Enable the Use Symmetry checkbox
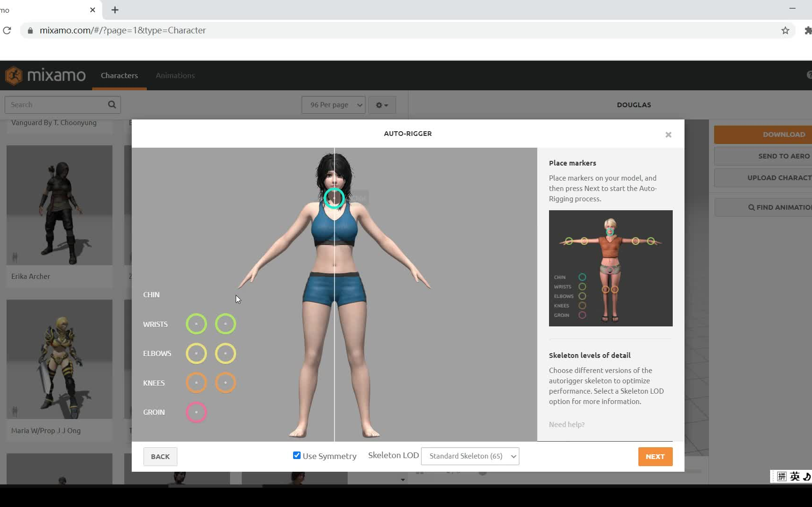This screenshot has height=507, width=812. pos(296,455)
